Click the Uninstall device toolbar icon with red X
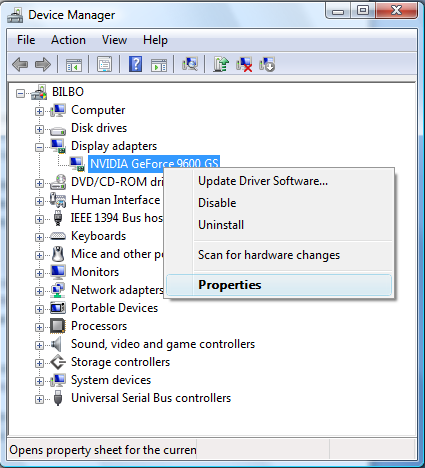The image size is (425, 468). (x=244, y=64)
